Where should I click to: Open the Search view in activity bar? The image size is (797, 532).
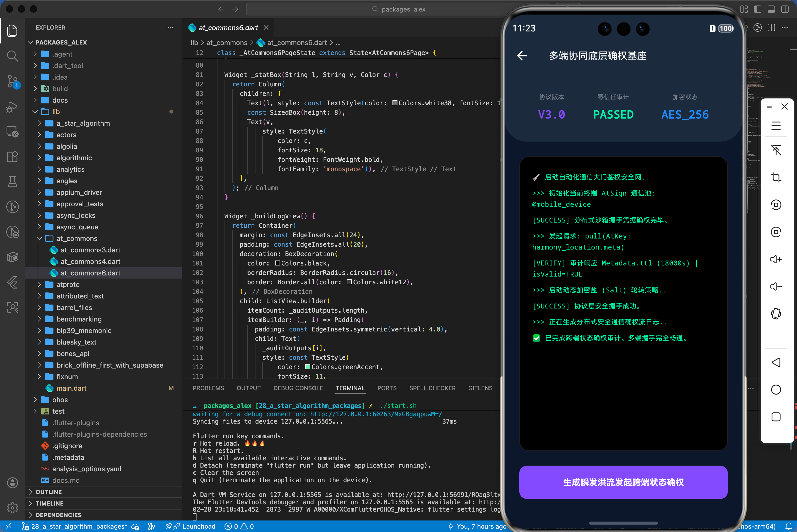(x=13, y=56)
